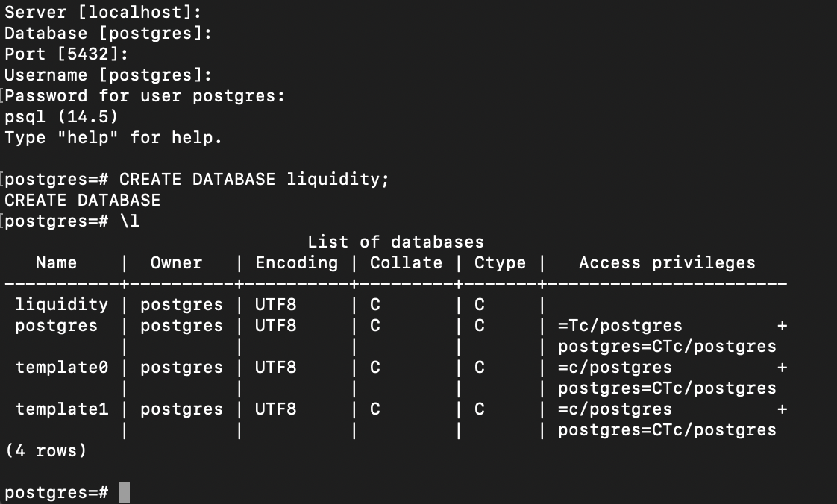Click the 'template0' database row name
This screenshot has height=504, width=837.
(61, 368)
